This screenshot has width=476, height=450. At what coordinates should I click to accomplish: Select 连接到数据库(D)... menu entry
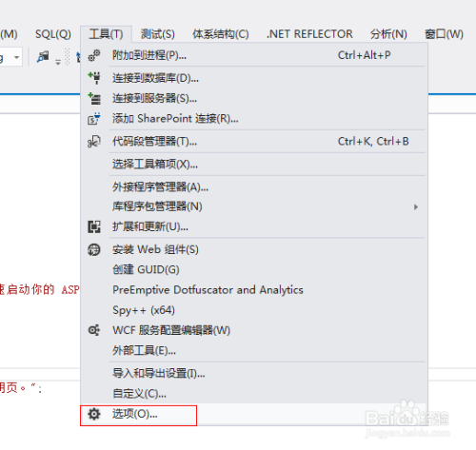coord(254,78)
